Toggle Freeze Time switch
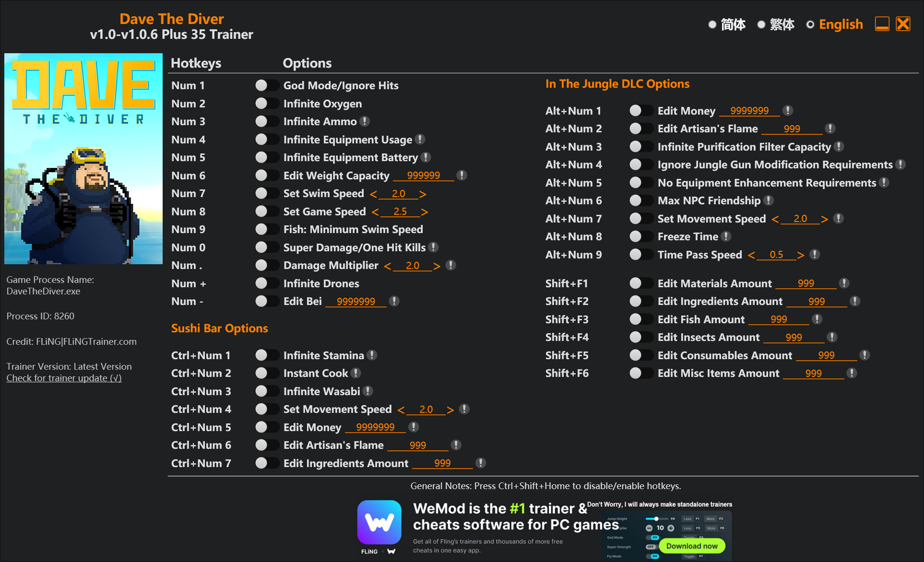The width and height of the screenshot is (924, 562). [641, 236]
